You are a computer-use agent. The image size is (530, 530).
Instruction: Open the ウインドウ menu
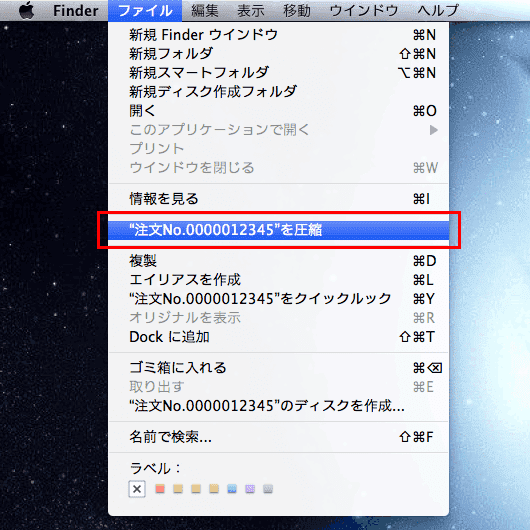point(364,10)
